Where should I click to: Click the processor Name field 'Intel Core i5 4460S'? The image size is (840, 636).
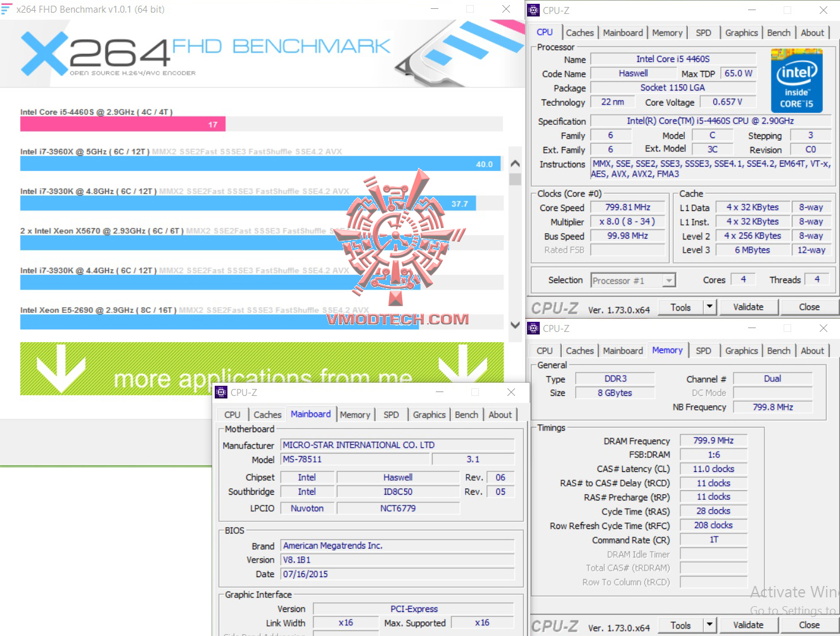673,59
